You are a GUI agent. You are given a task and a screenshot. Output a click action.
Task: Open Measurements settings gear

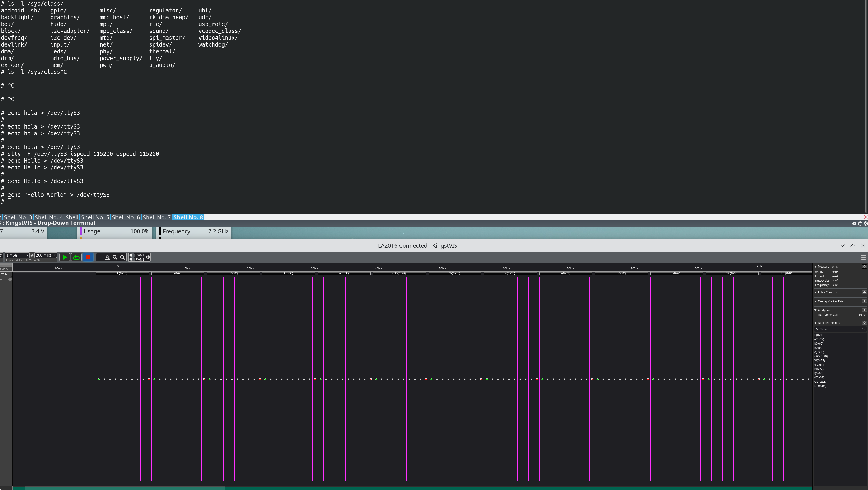click(x=864, y=266)
